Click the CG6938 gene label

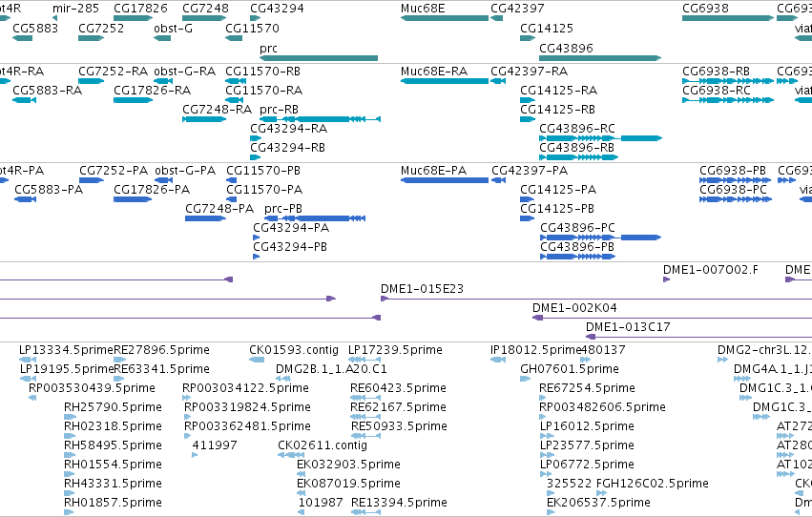pyautogui.click(x=705, y=9)
